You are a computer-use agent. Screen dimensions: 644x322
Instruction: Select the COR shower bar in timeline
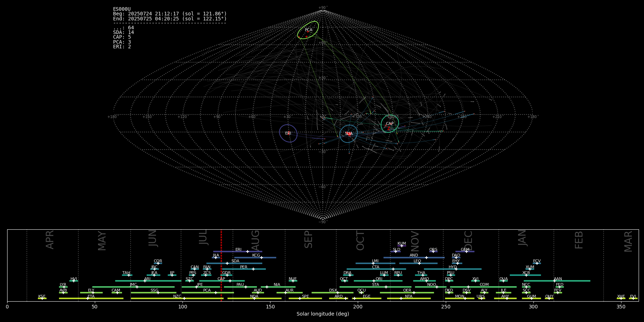click(x=158, y=263)
